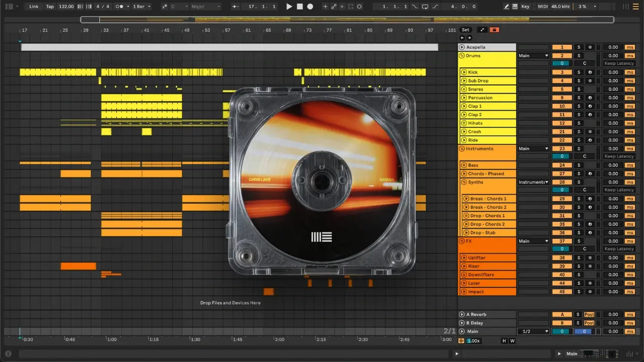Open Key Map mode
The height and width of the screenshot is (362, 644).
coord(525,7)
